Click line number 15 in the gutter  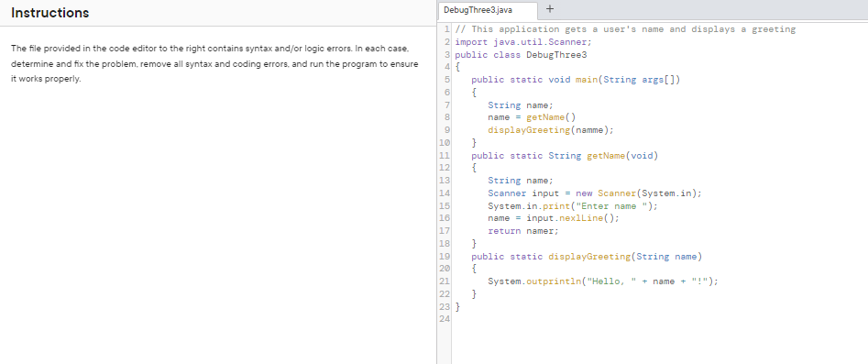[x=444, y=206]
